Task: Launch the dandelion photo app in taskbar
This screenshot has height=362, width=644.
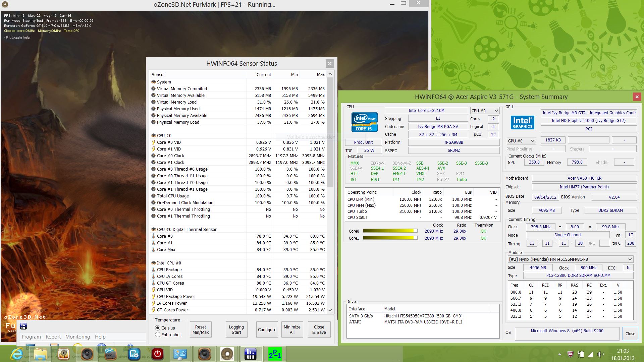Action: click(63, 354)
